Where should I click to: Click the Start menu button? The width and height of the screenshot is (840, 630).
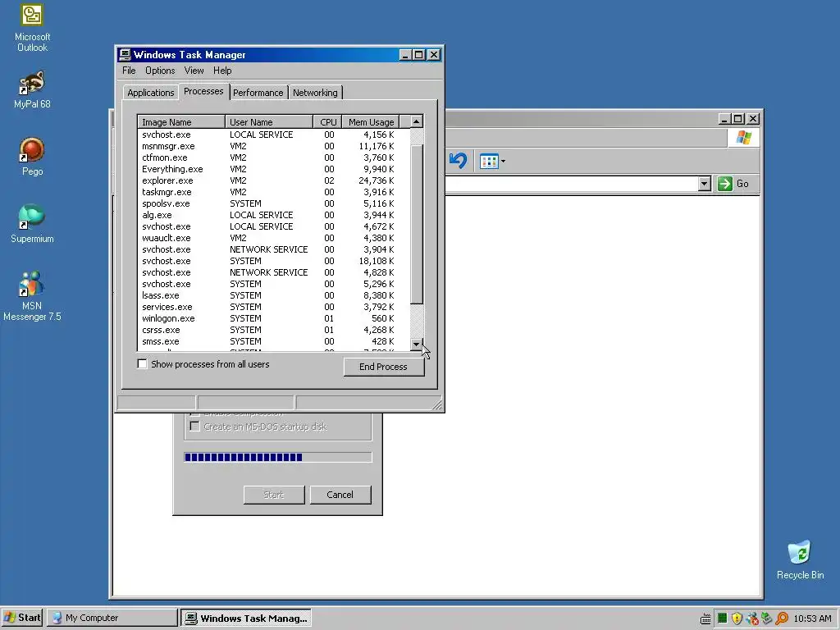click(22, 618)
